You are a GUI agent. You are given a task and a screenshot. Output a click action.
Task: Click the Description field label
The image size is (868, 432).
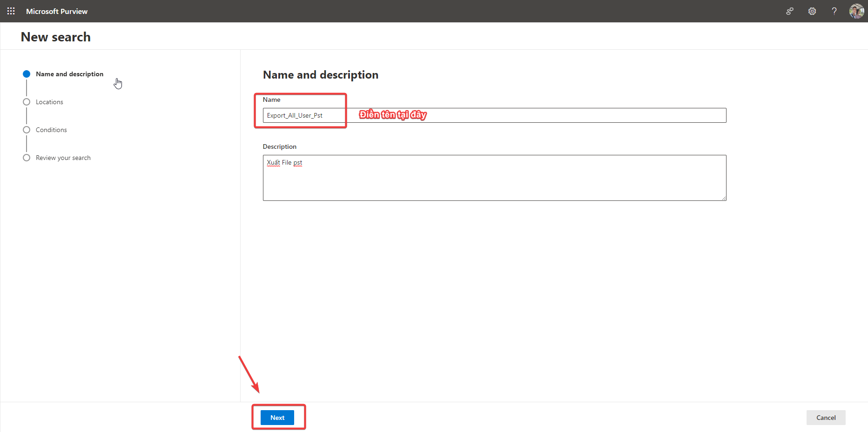pos(279,146)
